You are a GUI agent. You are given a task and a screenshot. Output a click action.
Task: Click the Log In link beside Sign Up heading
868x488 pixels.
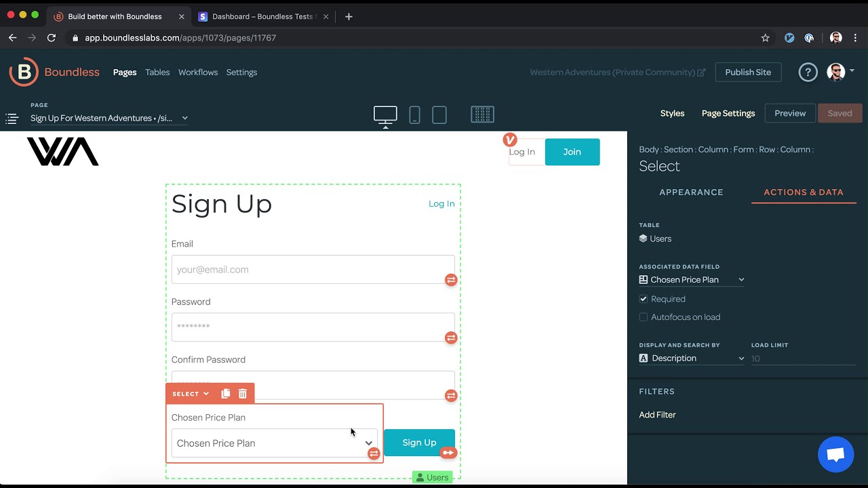(x=441, y=203)
